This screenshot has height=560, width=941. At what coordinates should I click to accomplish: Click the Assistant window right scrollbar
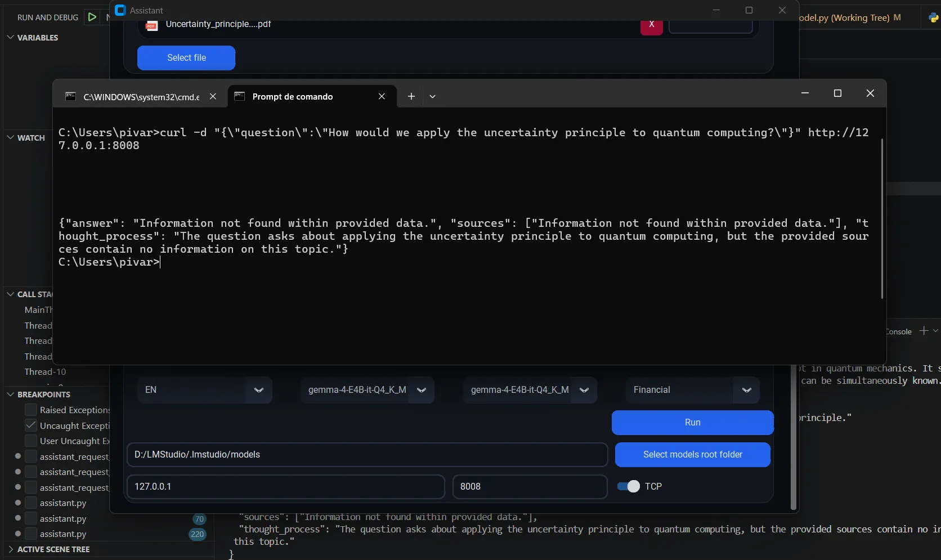click(794, 437)
